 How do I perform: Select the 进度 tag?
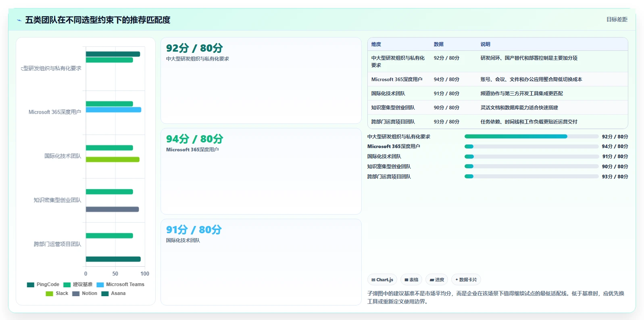[x=437, y=280]
